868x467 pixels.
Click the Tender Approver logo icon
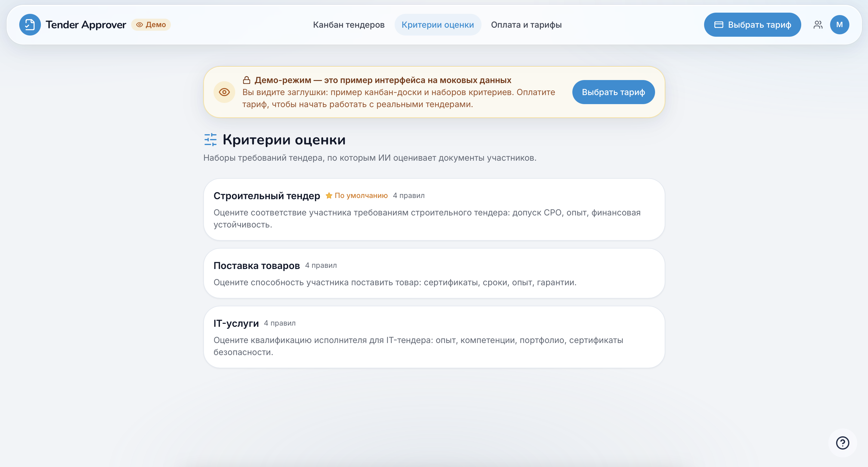(30, 25)
